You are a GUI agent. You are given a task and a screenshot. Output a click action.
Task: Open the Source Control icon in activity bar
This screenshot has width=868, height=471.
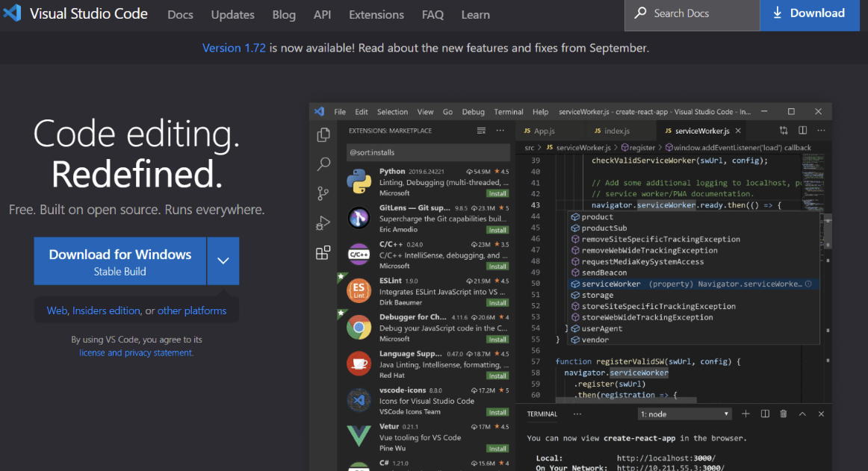click(x=323, y=193)
